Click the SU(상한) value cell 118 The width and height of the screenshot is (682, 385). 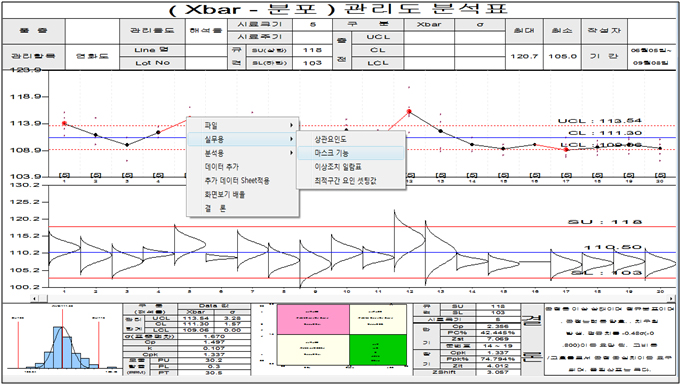point(312,50)
